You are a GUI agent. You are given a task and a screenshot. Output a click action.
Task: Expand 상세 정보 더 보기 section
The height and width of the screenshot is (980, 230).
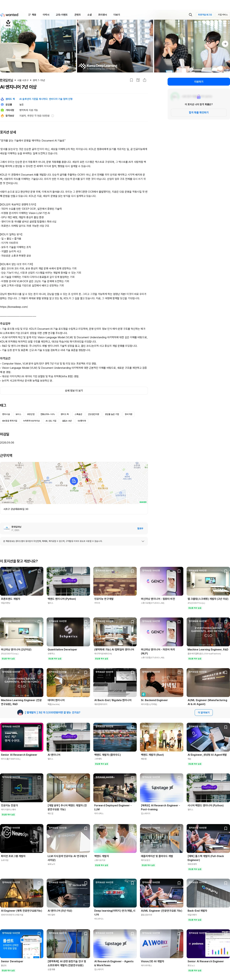pyautogui.click(x=74, y=391)
